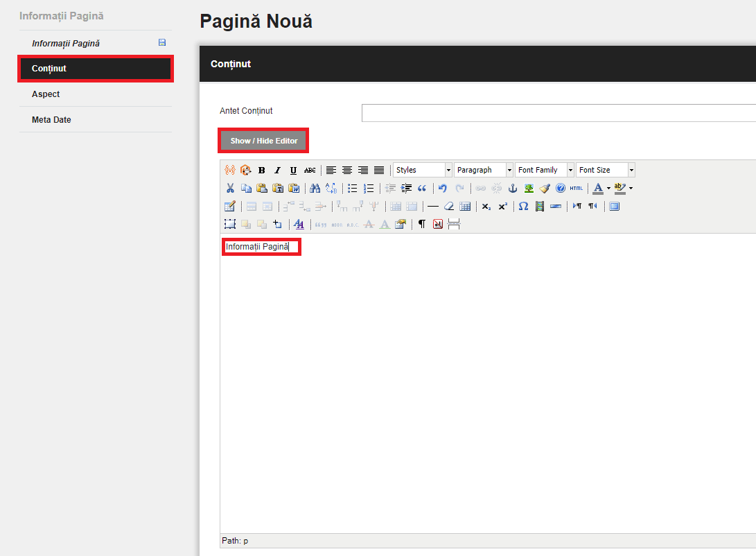Apply the current text color (A icon)
756x556 pixels.
(598, 188)
